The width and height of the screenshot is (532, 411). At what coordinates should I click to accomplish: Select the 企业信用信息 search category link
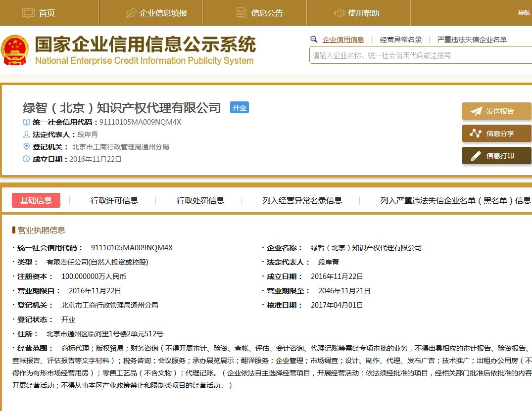coord(343,40)
